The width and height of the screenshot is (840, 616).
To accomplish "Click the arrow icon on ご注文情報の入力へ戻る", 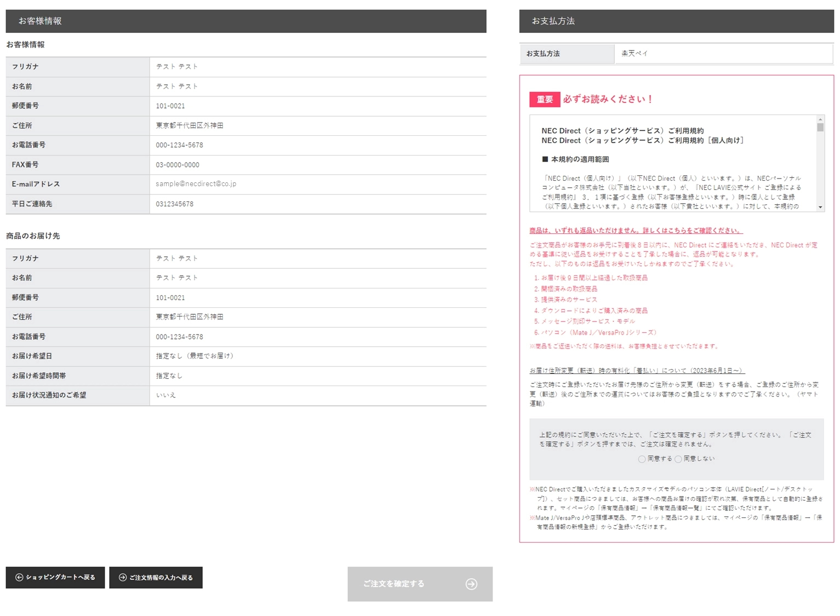I will (x=123, y=577).
